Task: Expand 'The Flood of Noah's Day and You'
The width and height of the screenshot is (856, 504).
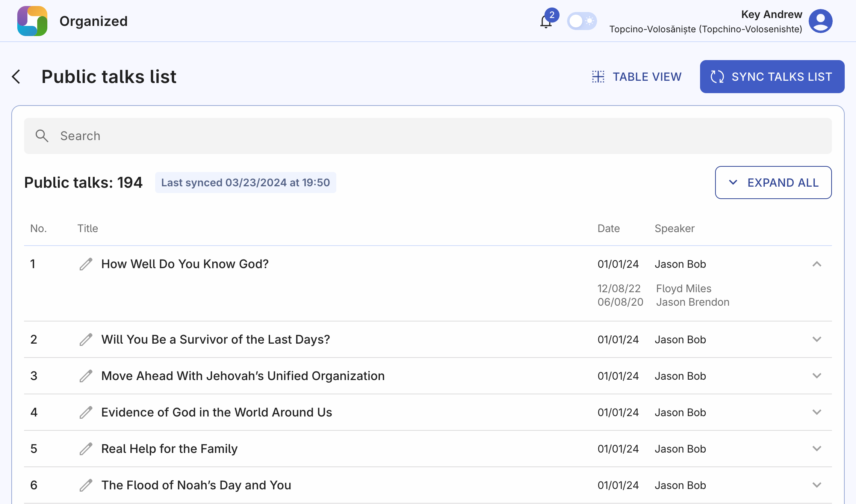Action: [x=817, y=485]
